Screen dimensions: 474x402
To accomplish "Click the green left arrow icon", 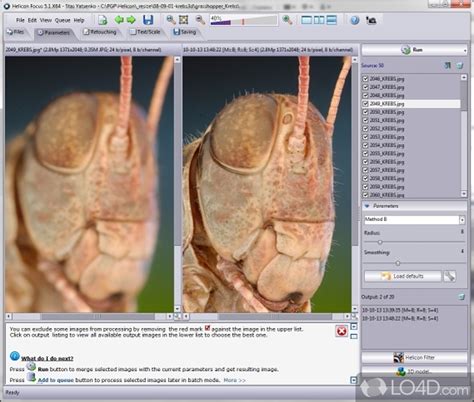I will [119, 20].
